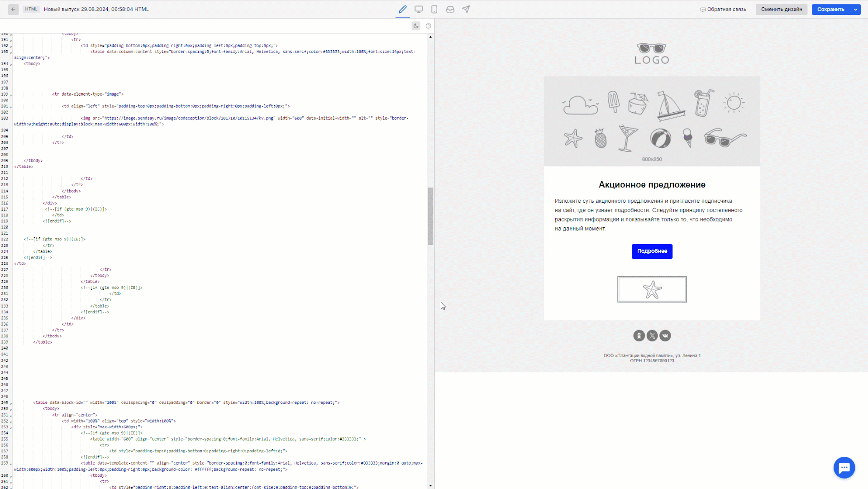Click the code editor vertical scrollbar thumb
This screenshot has width=868, height=489.
430,216
